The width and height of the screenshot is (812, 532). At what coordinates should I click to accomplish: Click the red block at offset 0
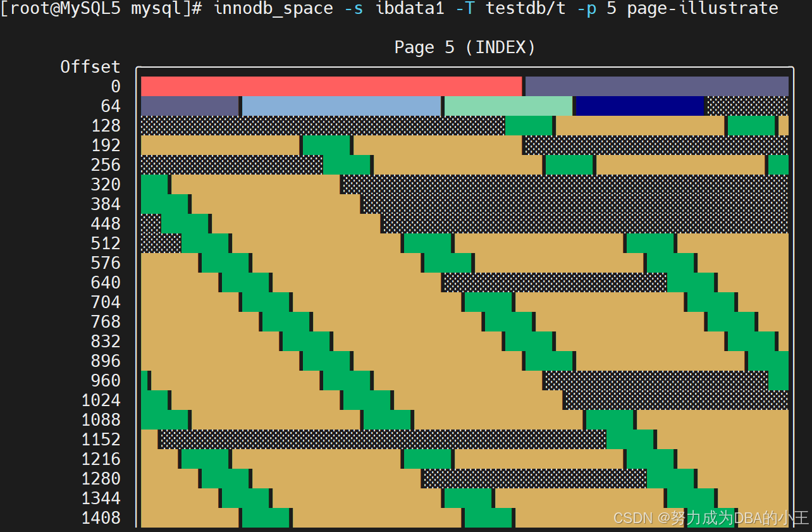[331, 87]
